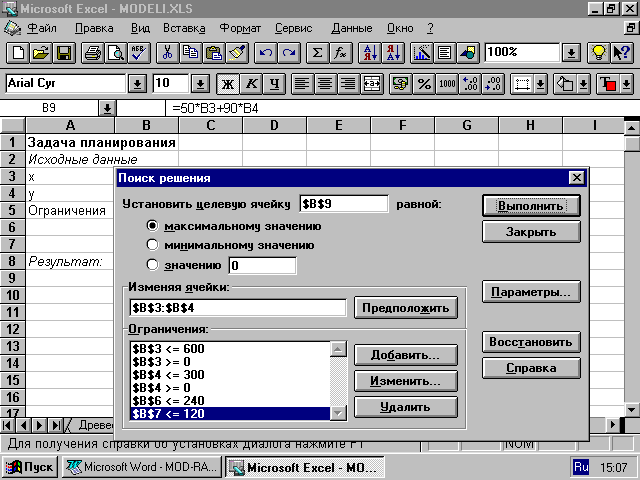Select constraint $B$6 <= 240

(x=230, y=400)
